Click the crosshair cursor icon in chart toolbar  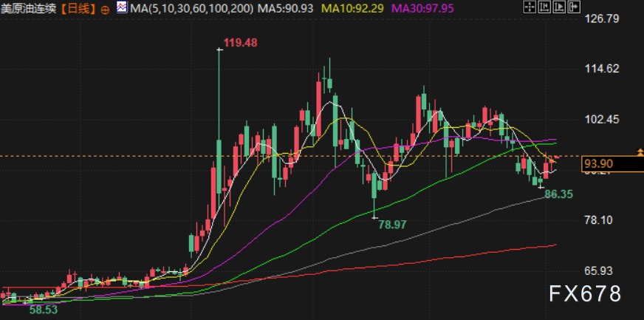530,7
